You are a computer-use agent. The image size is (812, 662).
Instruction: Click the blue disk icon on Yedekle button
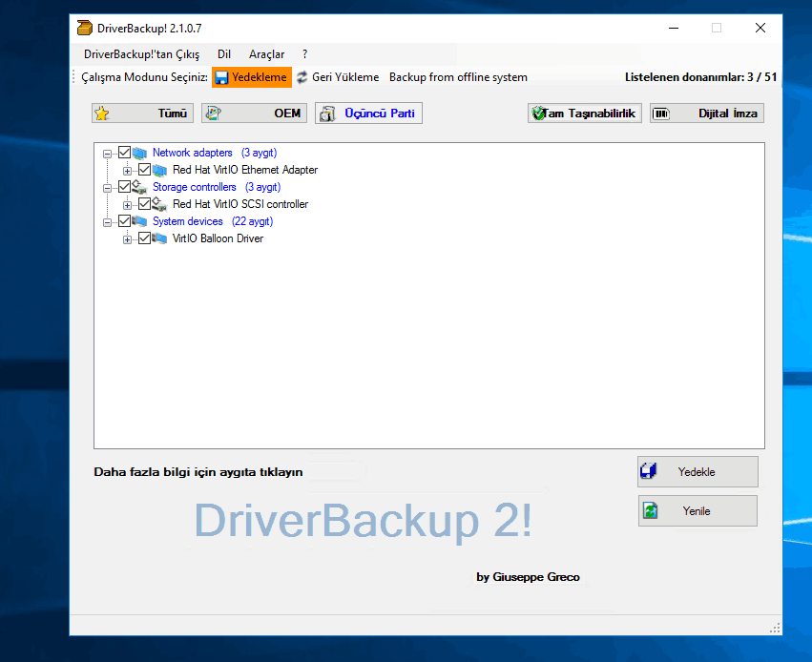(648, 471)
